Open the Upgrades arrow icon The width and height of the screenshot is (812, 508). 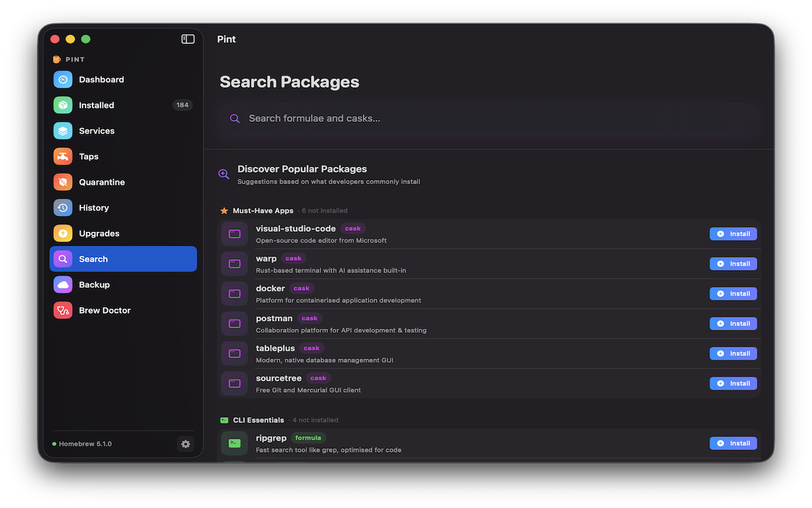(63, 233)
